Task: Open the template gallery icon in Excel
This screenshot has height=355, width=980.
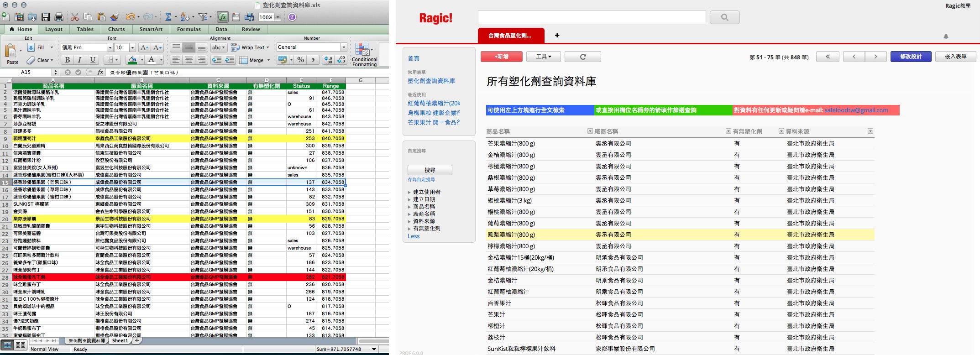Action: pos(19,17)
